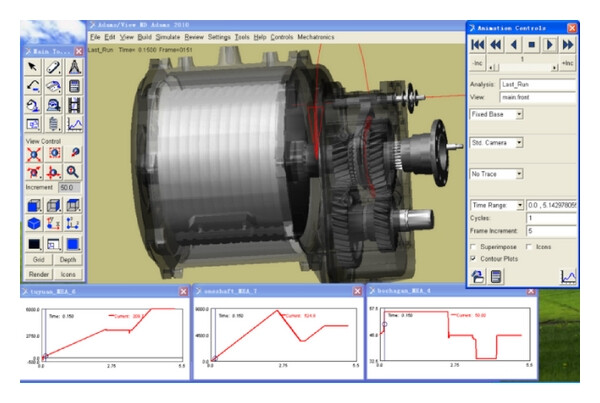Click the three-point axes orientation icon
This screenshot has height=403, width=600.
pyautogui.click(x=73, y=223)
